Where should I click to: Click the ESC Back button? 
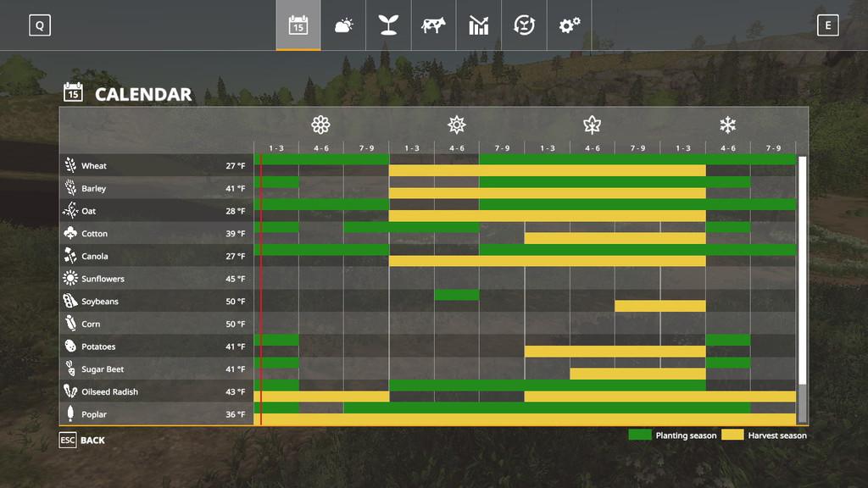82,441
